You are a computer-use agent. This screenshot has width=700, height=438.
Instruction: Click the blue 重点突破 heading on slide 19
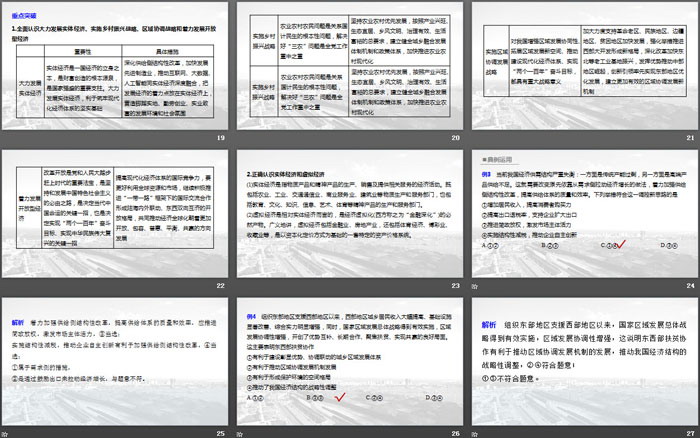24,16
